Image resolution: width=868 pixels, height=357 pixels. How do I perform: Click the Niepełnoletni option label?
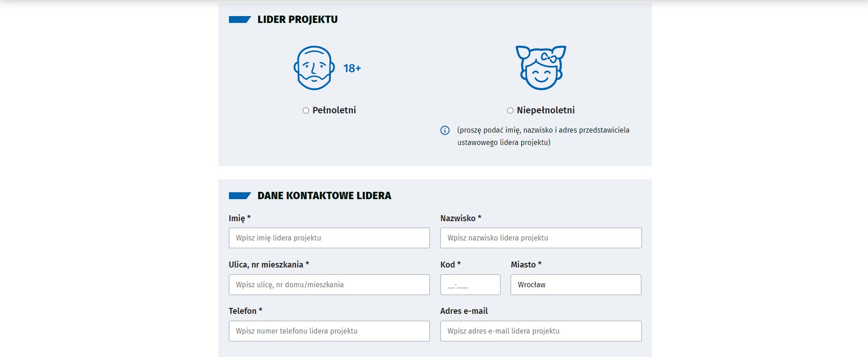(x=545, y=110)
